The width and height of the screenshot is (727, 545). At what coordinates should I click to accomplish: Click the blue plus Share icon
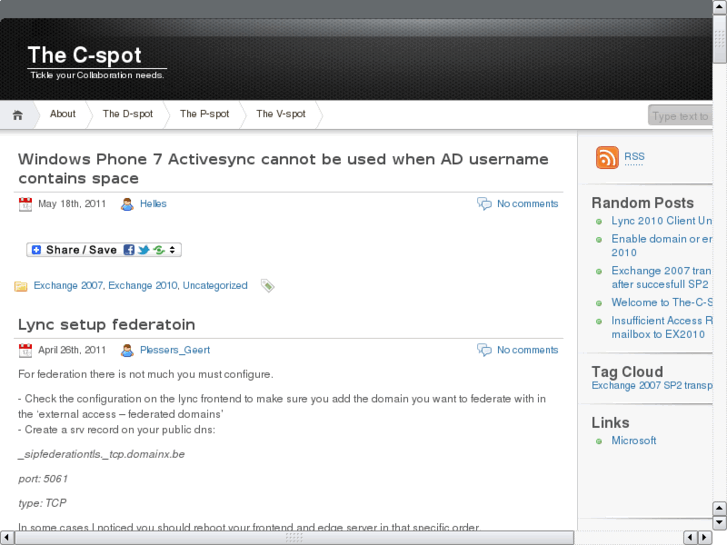36,250
